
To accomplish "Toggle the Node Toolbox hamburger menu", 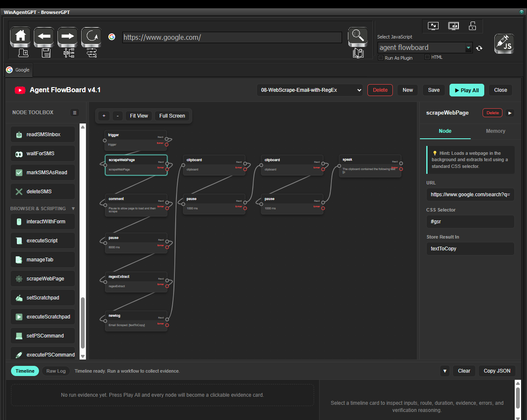I will point(74,113).
